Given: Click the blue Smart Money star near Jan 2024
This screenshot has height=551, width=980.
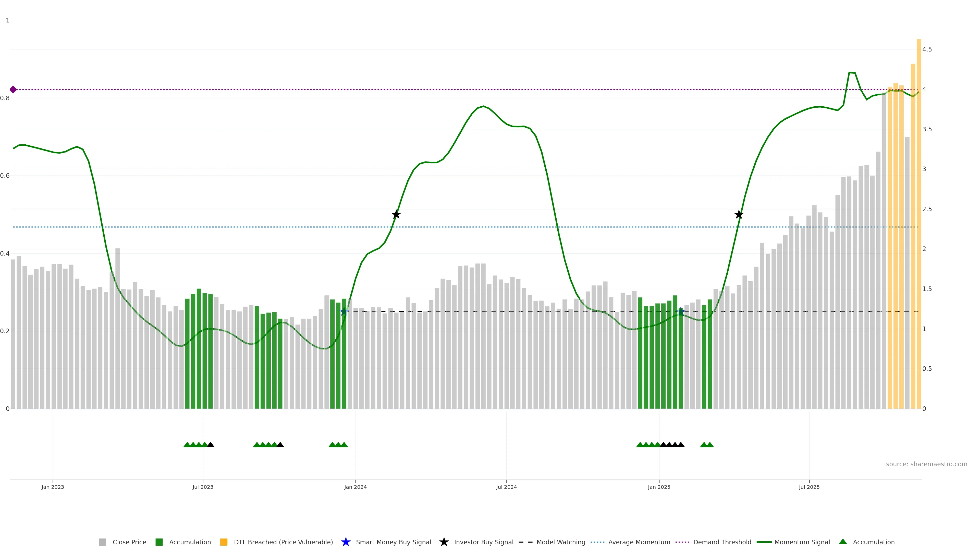Looking at the screenshot, I should (344, 311).
